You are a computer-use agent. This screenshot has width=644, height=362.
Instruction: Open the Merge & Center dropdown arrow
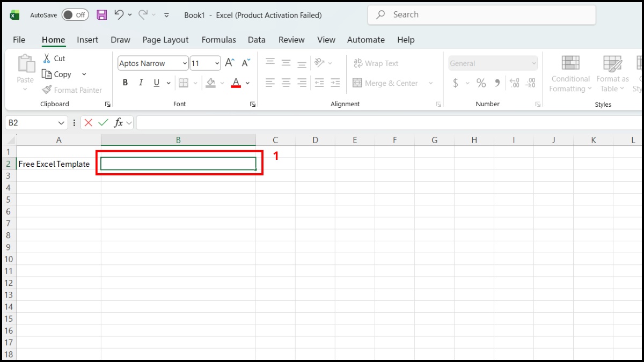431,83
